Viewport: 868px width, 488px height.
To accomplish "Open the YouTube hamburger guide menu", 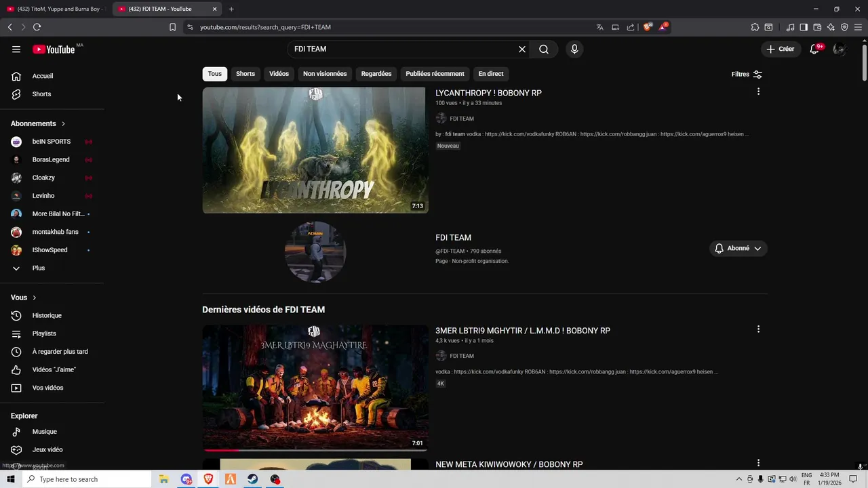I will [16, 49].
